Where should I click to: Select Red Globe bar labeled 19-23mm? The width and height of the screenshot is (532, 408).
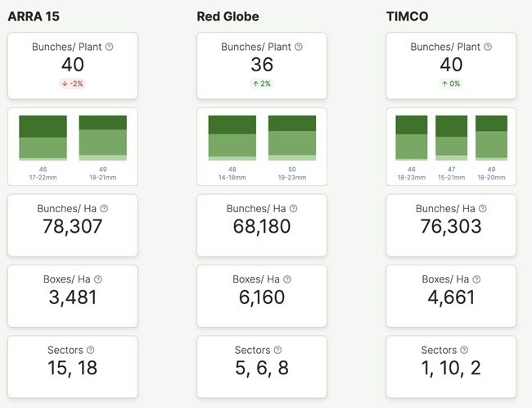coord(292,138)
